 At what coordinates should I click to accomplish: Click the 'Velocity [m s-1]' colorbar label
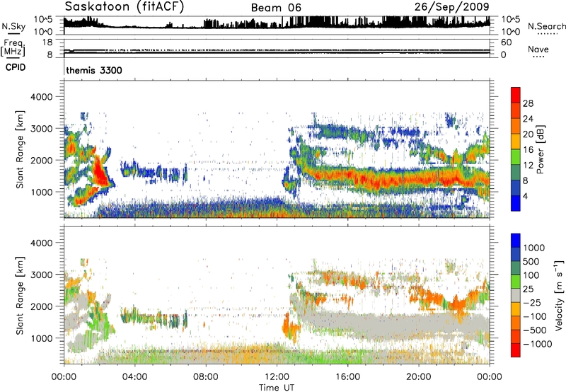[558, 295]
